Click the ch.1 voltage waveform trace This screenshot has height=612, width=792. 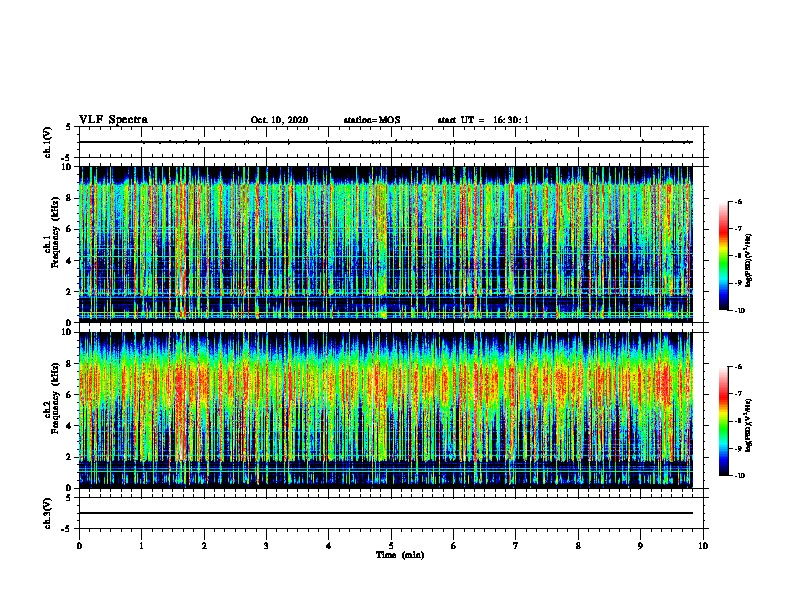coord(385,142)
